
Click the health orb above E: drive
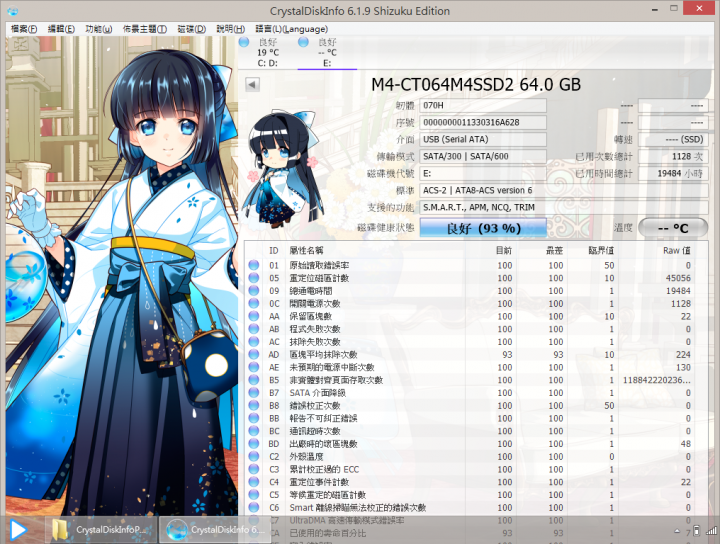click(303, 42)
